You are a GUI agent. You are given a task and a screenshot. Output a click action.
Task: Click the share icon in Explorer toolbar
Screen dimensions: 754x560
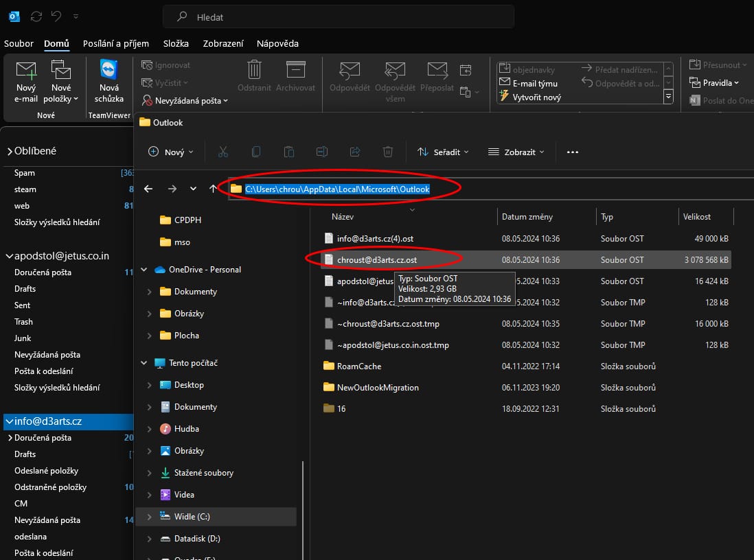coord(355,152)
